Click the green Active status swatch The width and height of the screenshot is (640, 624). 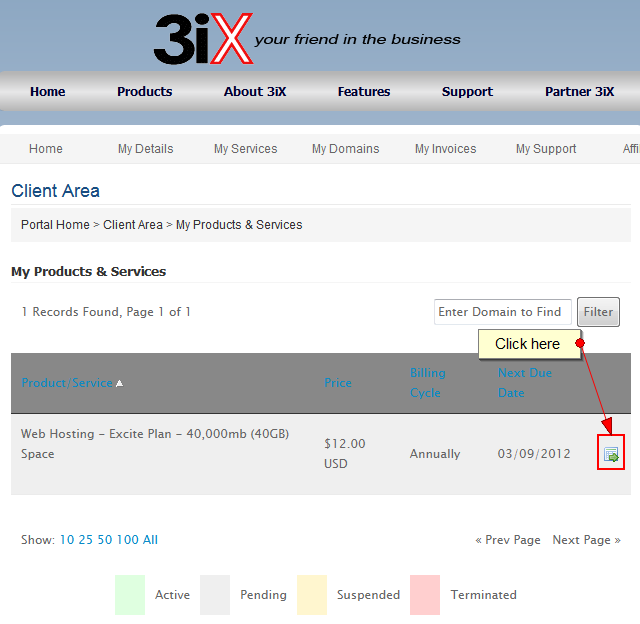point(130,594)
